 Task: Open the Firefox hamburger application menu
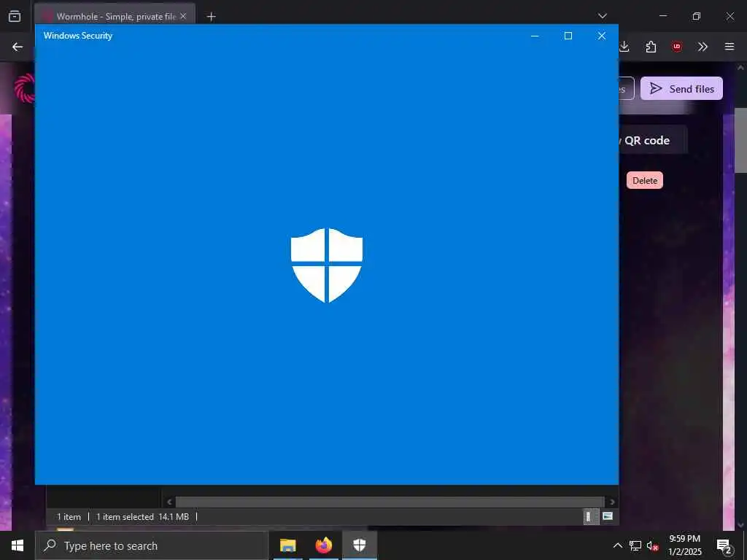coord(729,47)
